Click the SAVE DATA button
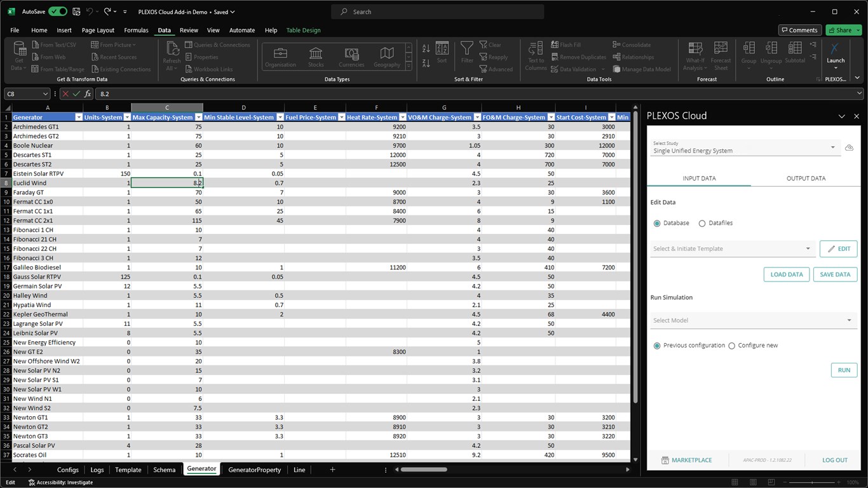 [835, 274]
